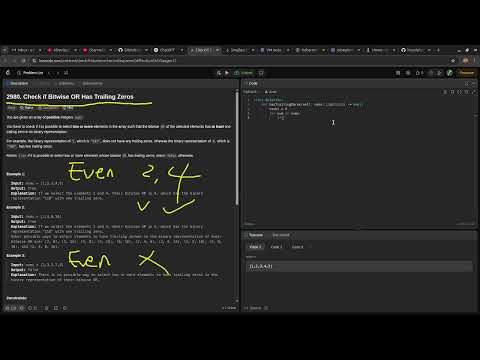
Task: Click the Hint tag under title
Action: [68, 108]
